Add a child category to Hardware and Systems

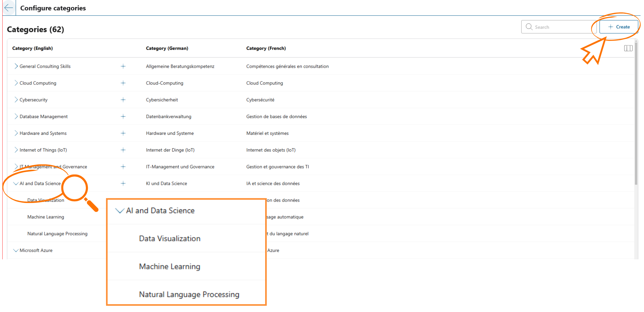(x=123, y=134)
